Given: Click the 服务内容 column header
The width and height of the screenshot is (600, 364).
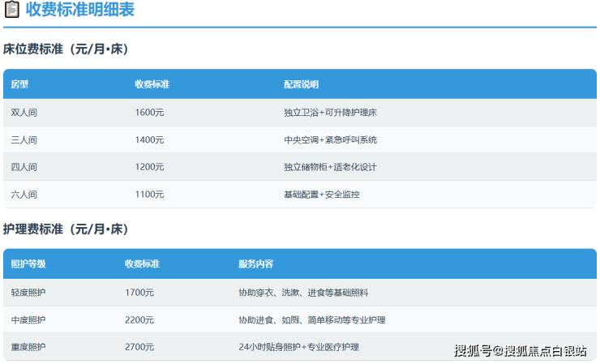Looking at the screenshot, I should [255, 264].
